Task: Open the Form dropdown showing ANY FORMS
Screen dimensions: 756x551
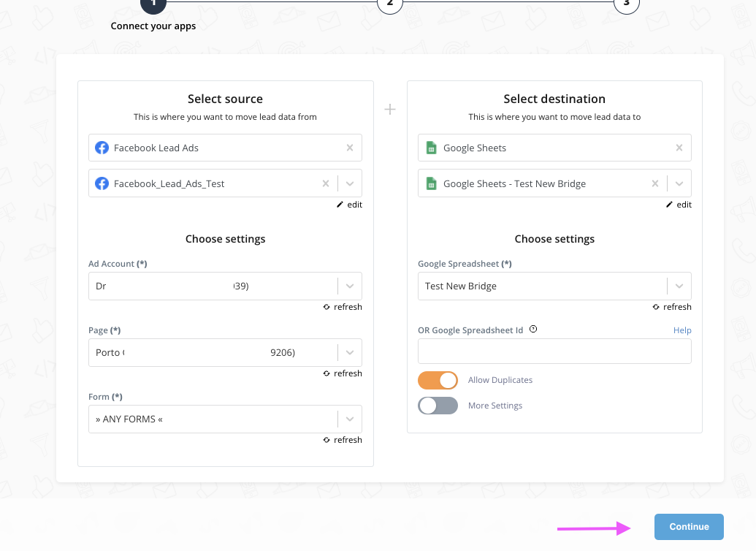Action: (350, 419)
